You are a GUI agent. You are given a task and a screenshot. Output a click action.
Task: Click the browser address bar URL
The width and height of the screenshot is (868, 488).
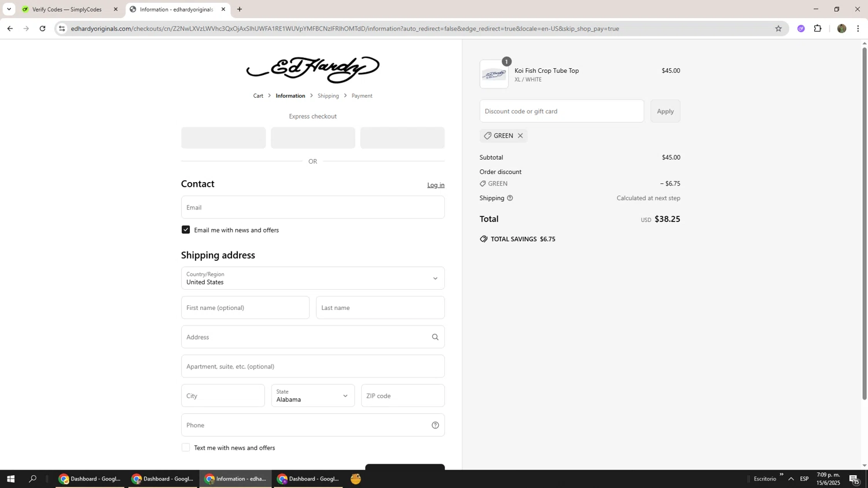pyautogui.click(x=345, y=28)
